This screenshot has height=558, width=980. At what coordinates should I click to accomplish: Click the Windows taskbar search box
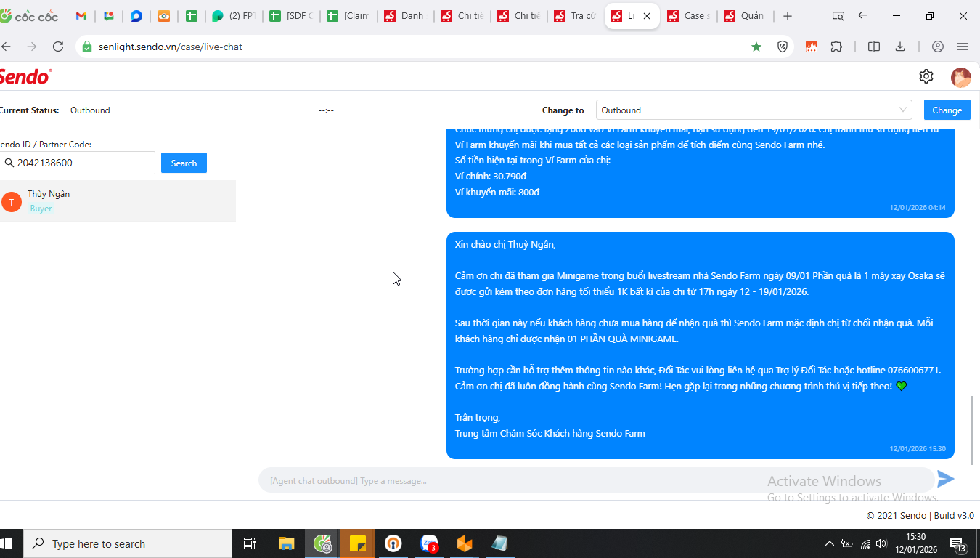(x=127, y=543)
